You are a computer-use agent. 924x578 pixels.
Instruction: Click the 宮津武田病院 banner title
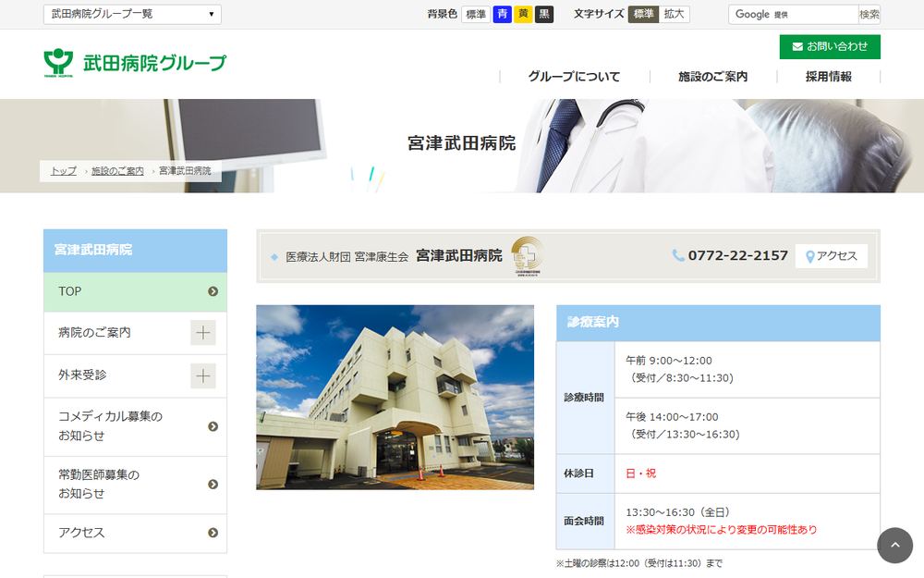coord(461,143)
